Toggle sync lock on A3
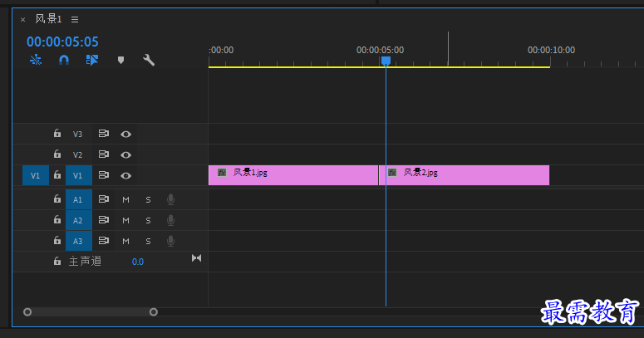Image resolution: width=644 pixels, height=338 pixels. [x=104, y=241]
